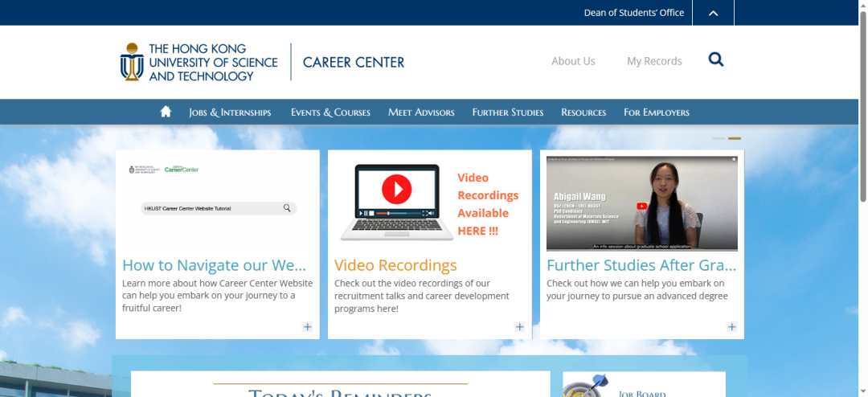Visit the Dean of Students' Office link

coord(634,12)
